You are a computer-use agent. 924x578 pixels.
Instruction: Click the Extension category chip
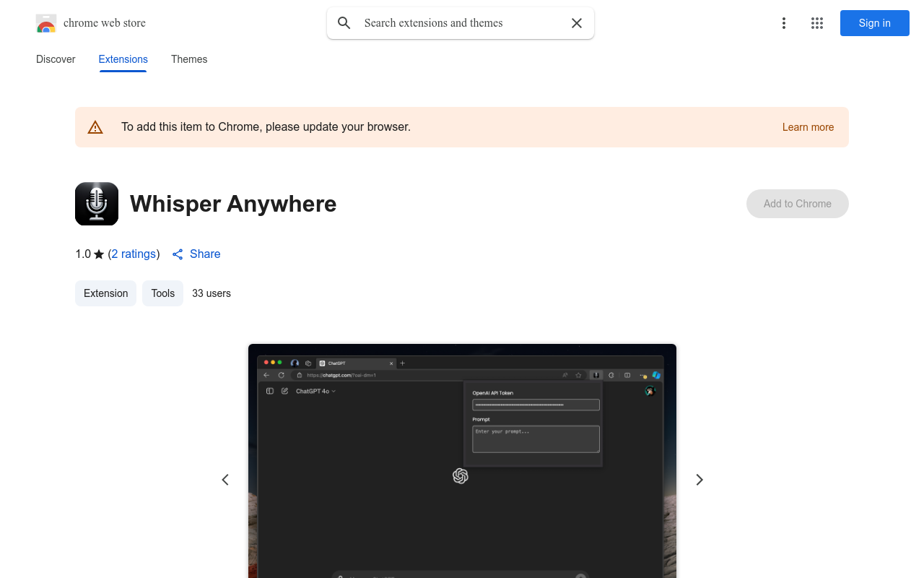point(105,293)
